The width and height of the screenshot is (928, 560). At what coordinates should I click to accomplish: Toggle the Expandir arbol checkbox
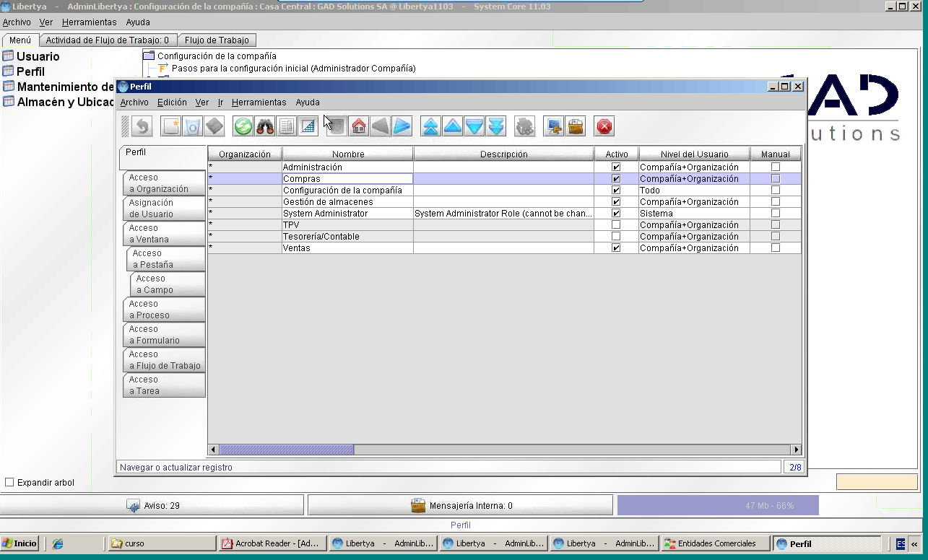pos(9,482)
